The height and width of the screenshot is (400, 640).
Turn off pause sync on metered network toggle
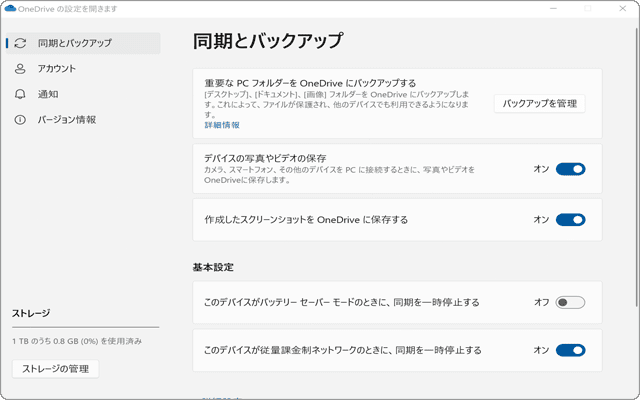pyautogui.click(x=571, y=350)
